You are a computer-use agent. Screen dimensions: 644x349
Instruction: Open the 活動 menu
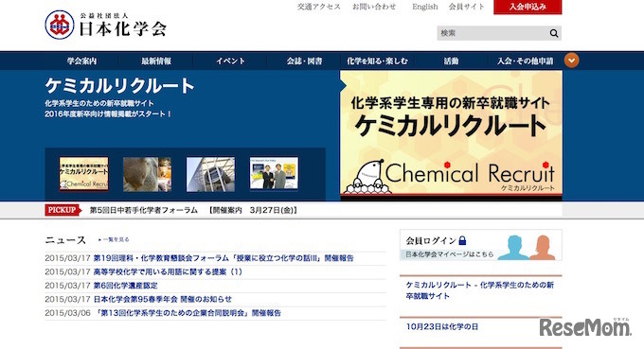451,61
